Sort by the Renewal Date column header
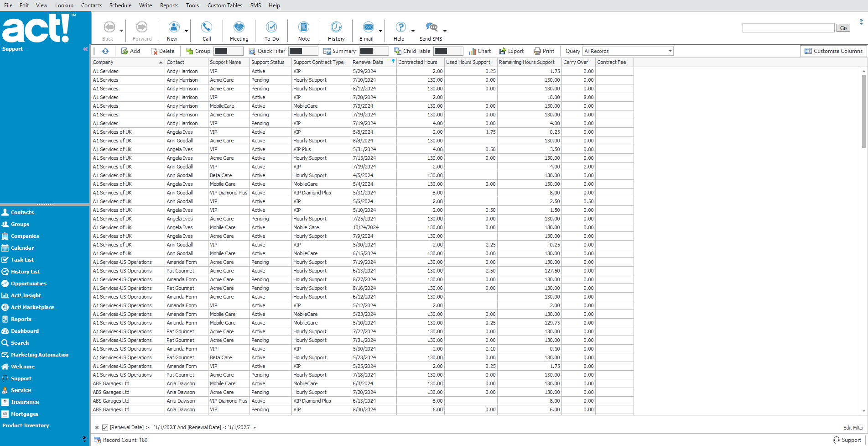 click(374, 62)
